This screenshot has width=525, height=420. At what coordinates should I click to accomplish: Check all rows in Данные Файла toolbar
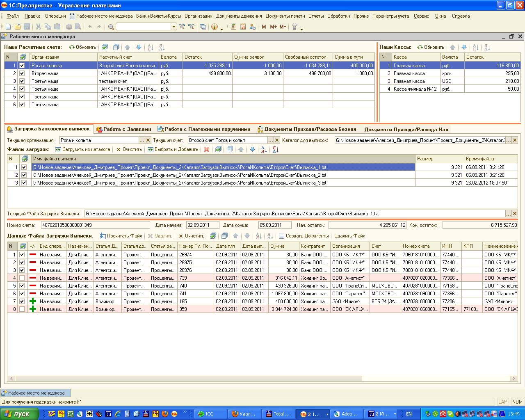pos(212,236)
